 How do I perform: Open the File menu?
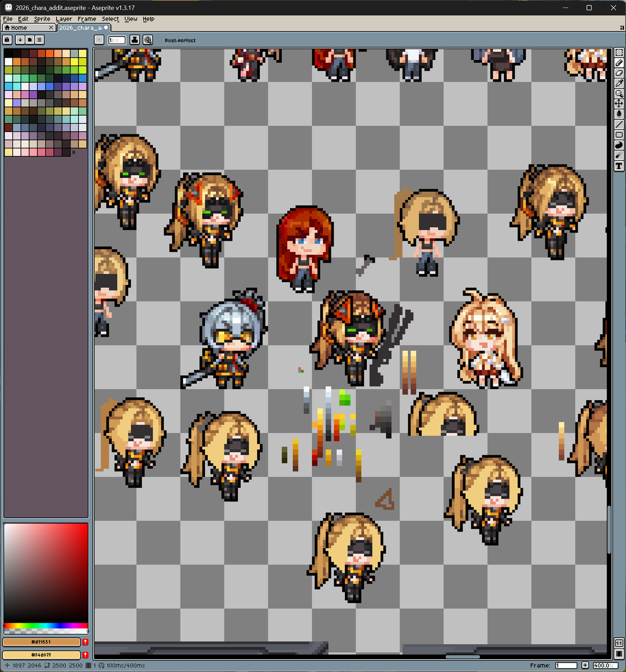point(8,19)
